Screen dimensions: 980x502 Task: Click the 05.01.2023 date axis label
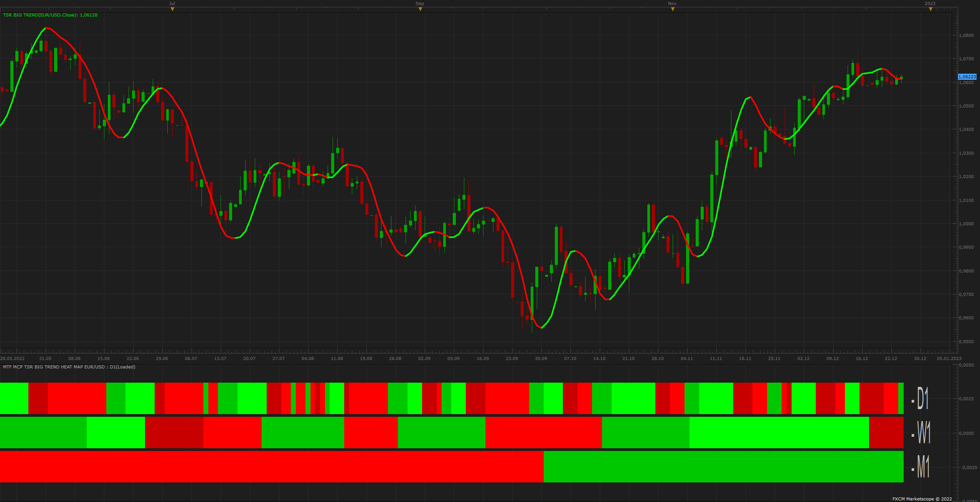click(949, 358)
